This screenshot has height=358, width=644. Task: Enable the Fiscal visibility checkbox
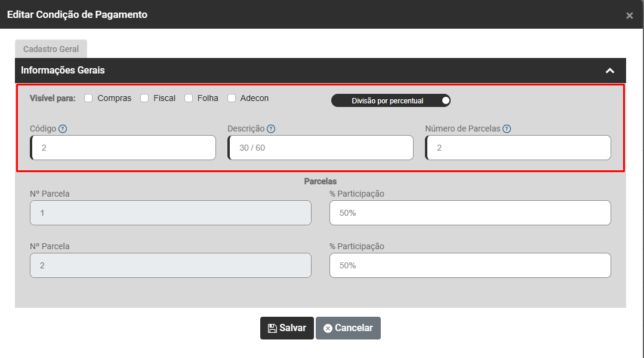144,98
